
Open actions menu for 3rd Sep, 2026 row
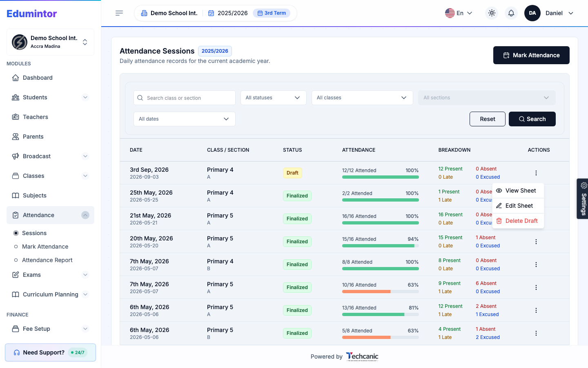point(536,173)
